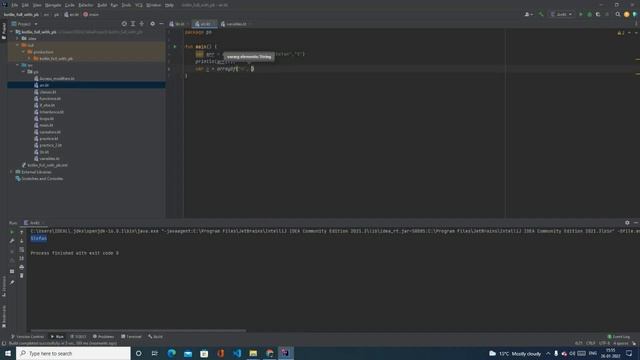Collapse the project root node in the tree

pos(12,32)
